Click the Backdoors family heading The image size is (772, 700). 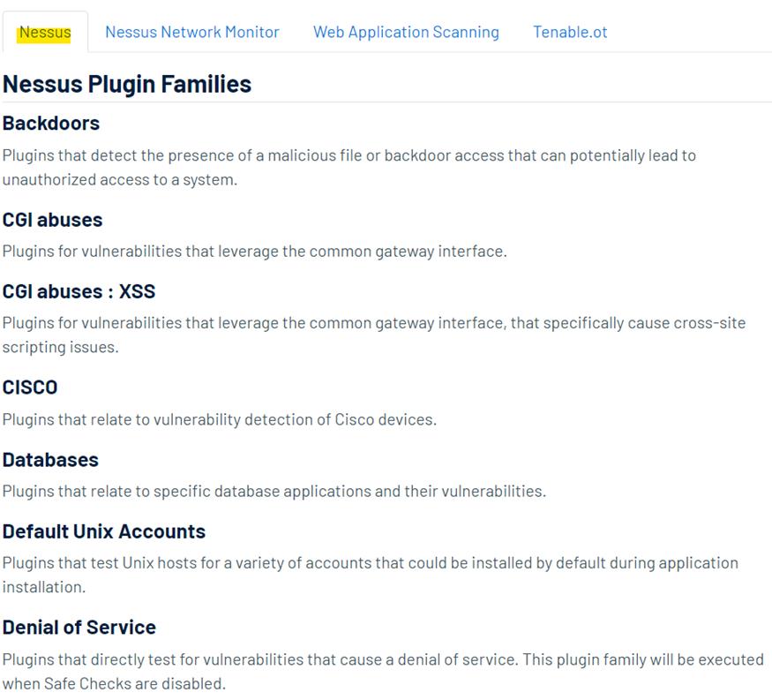click(51, 124)
